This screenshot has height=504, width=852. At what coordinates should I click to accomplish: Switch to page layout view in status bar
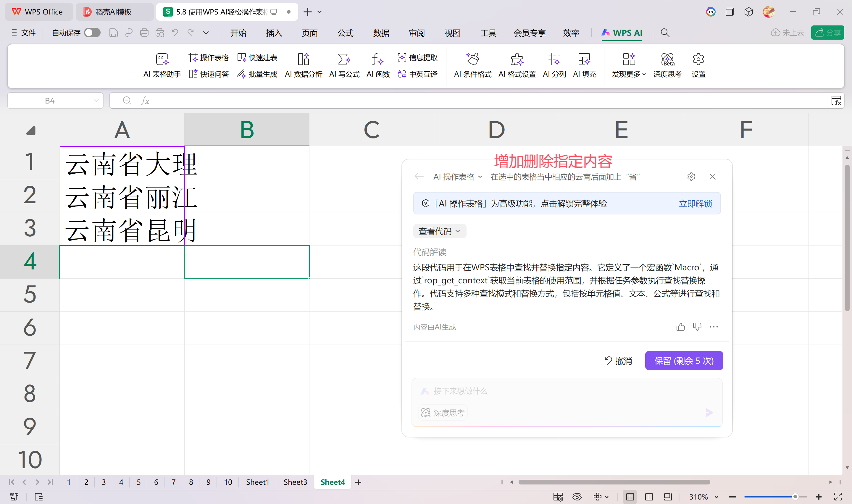point(648,497)
